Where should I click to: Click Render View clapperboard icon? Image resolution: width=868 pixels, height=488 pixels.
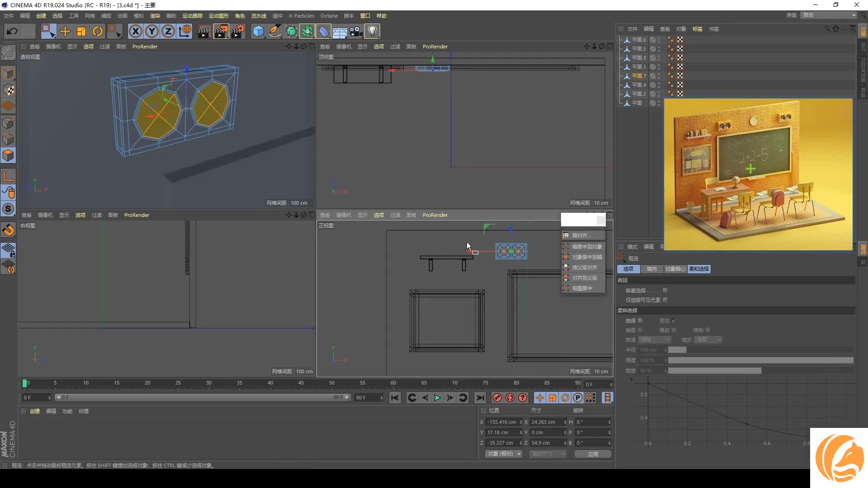[204, 31]
